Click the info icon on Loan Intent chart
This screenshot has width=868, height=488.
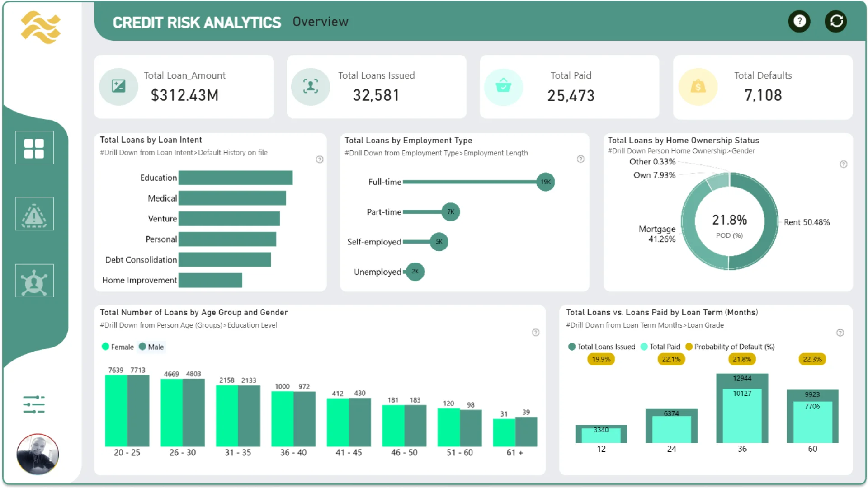(320, 160)
